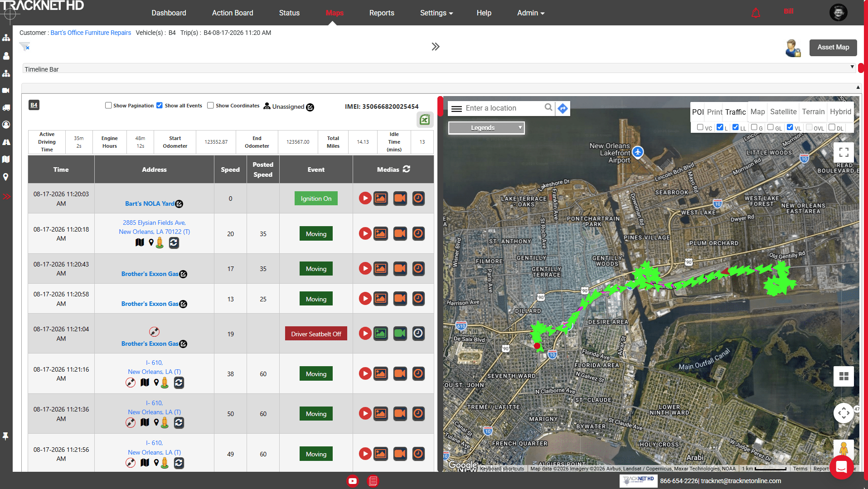The width and height of the screenshot is (868, 489).
Task: Click the clock icon in the 11:20:58 row
Action: (x=418, y=299)
